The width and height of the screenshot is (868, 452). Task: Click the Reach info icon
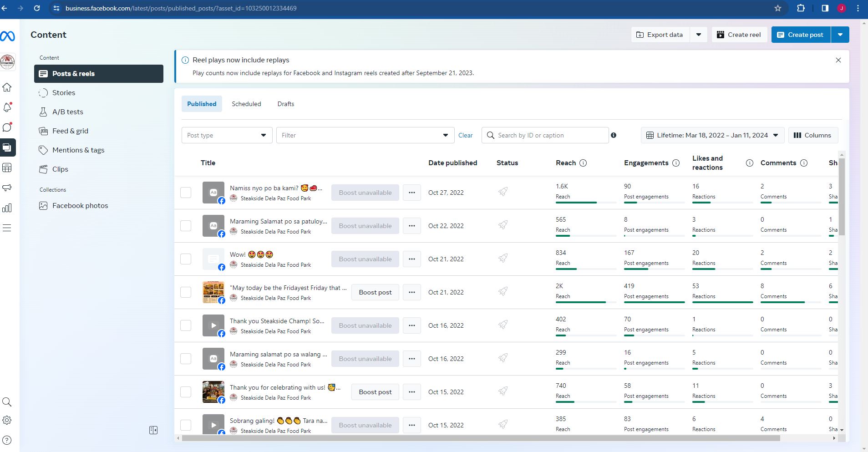click(583, 163)
